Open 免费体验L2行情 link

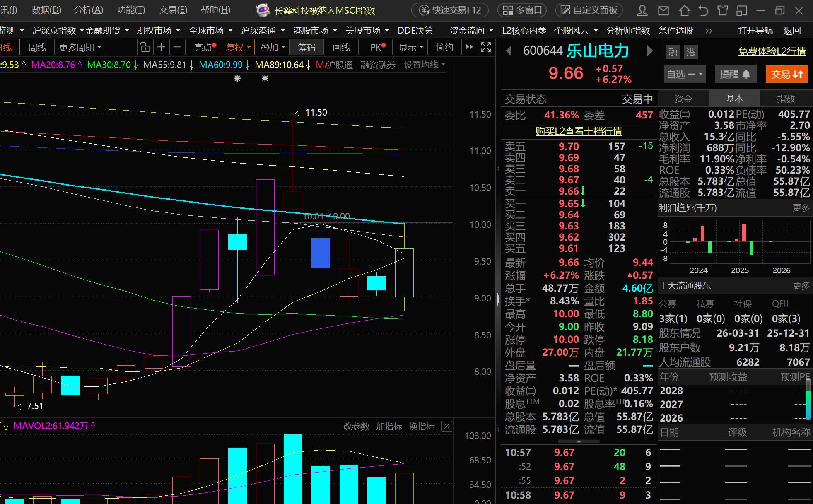click(x=772, y=51)
